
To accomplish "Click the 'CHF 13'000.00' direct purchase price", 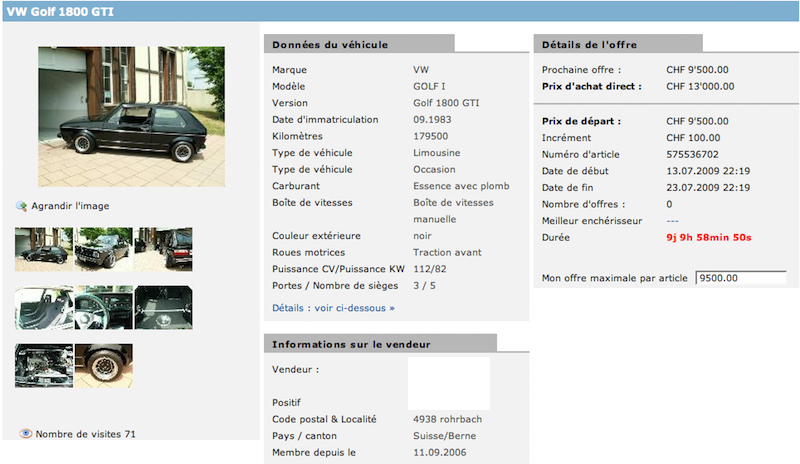I will (700, 86).
